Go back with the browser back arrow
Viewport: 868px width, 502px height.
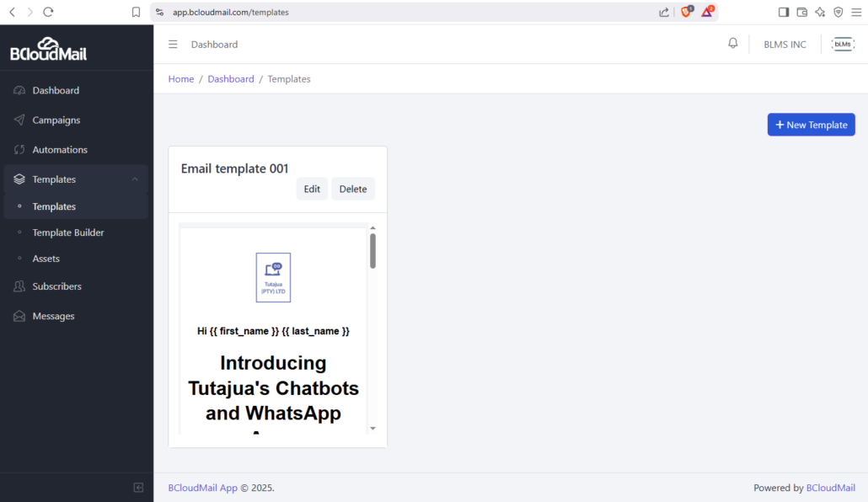(x=12, y=12)
